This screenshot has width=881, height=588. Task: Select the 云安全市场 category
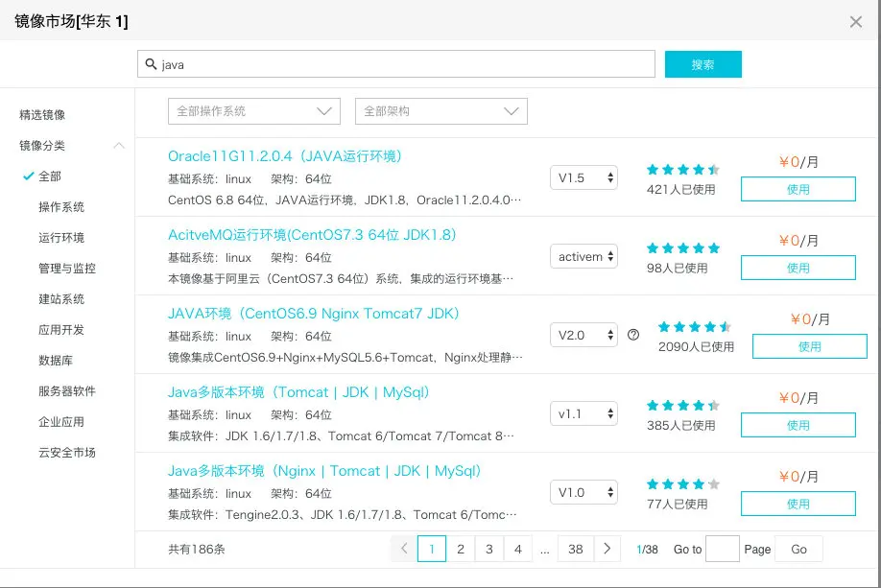pos(67,453)
